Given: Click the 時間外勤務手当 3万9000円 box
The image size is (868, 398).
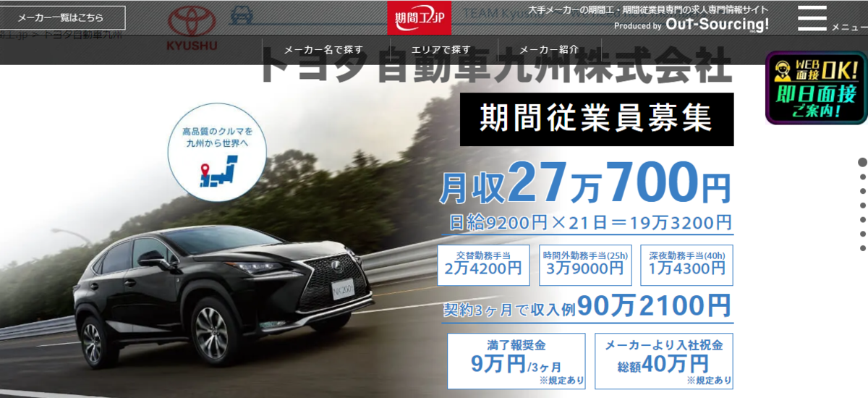Looking at the screenshot, I should (585, 265).
